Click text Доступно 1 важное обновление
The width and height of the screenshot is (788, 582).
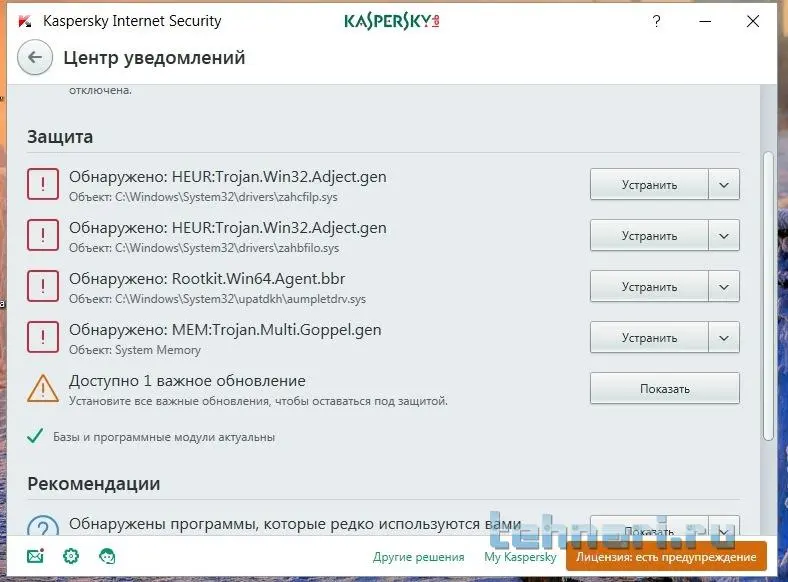click(x=187, y=381)
